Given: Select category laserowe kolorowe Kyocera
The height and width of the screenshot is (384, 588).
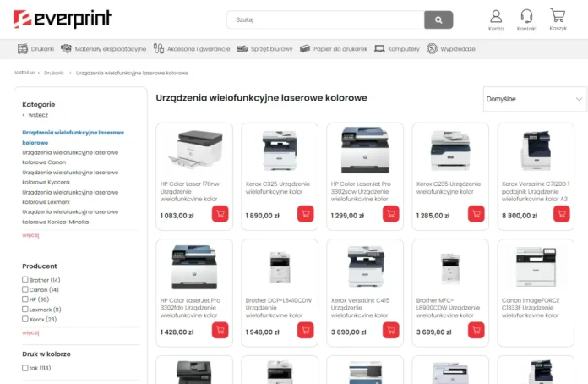Looking at the screenshot, I should tap(70, 177).
